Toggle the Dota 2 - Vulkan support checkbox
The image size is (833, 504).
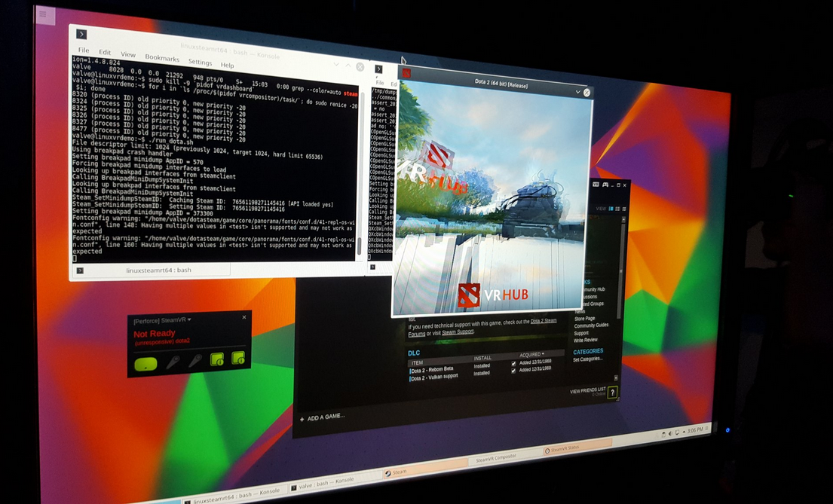pos(513,371)
